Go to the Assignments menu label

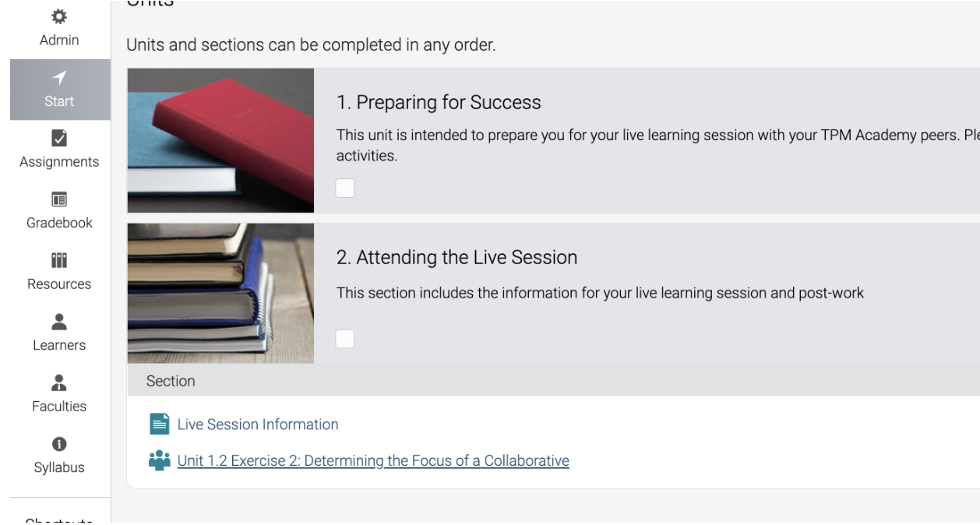click(x=59, y=162)
